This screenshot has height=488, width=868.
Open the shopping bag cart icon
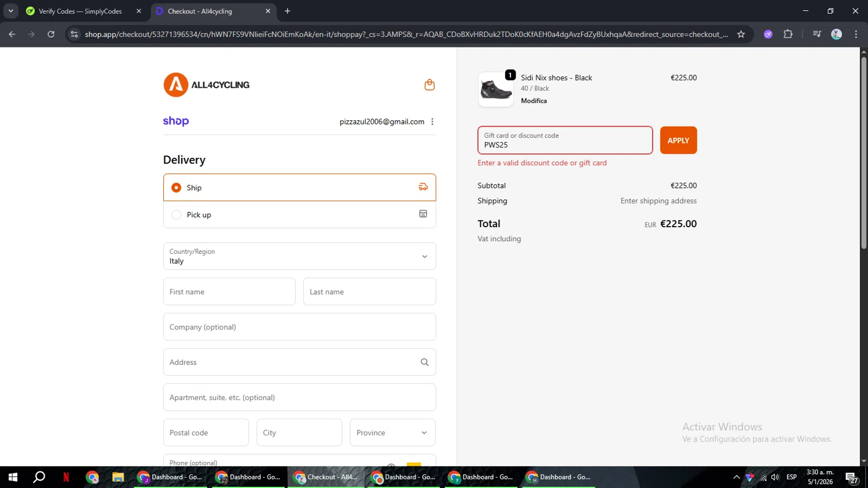(x=429, y=85)
